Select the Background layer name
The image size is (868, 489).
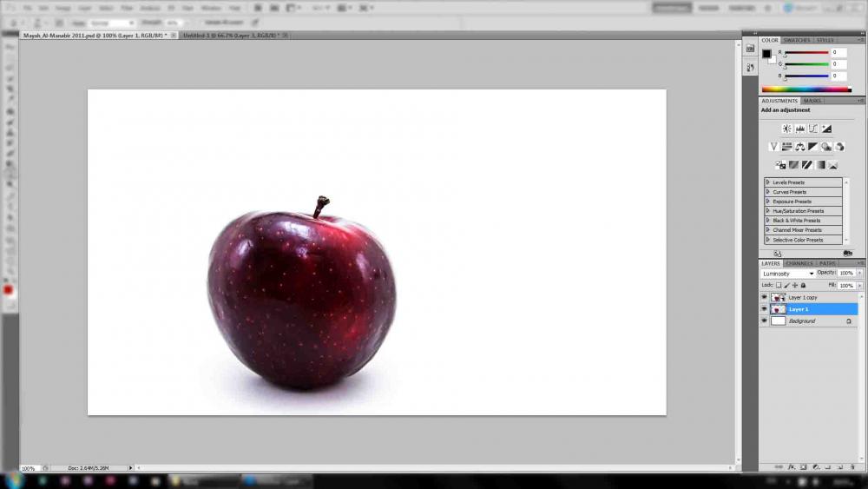coord(801,321)
